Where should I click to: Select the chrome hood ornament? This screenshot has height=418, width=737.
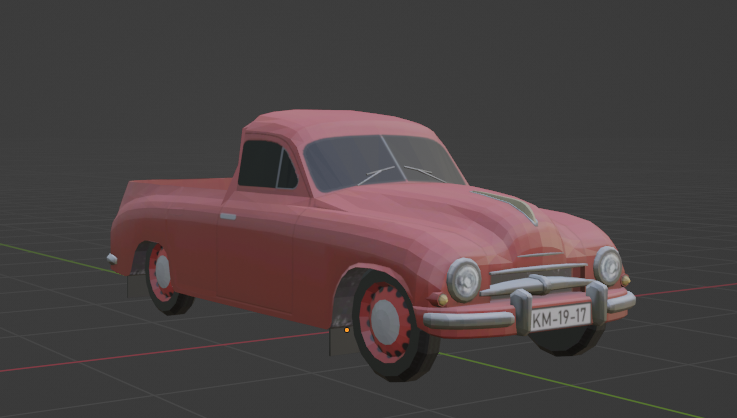(x=511, y=206)
